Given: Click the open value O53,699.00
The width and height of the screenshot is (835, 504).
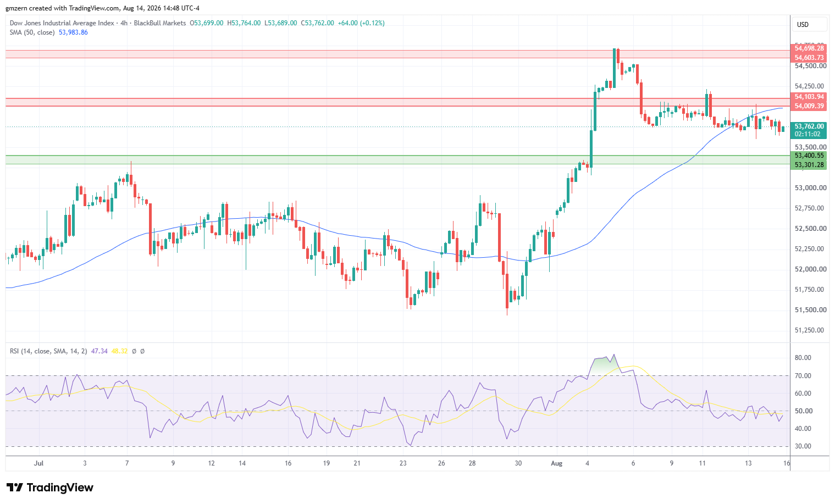Looking at the screenshot, I should [x=207, y=23].
